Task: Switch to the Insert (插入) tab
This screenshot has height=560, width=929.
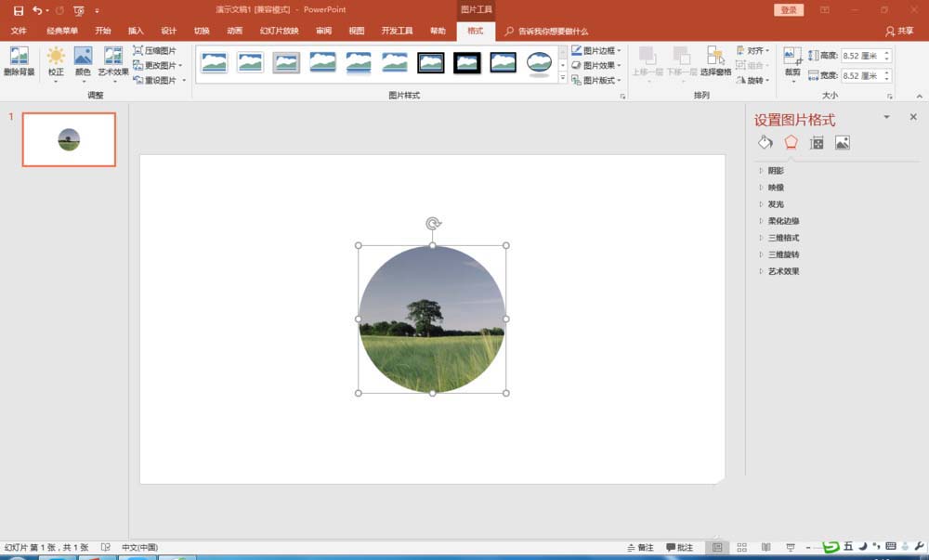Action: coord(136,31)
